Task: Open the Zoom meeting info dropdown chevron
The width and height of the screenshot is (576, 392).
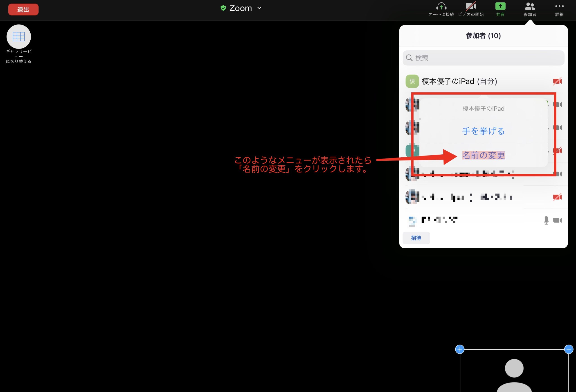Action: [x=259, y=8]
